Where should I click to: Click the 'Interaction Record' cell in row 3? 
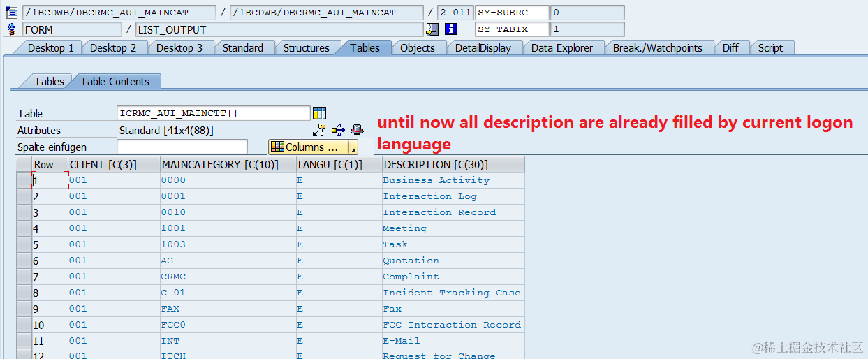(x=453, y=212)
